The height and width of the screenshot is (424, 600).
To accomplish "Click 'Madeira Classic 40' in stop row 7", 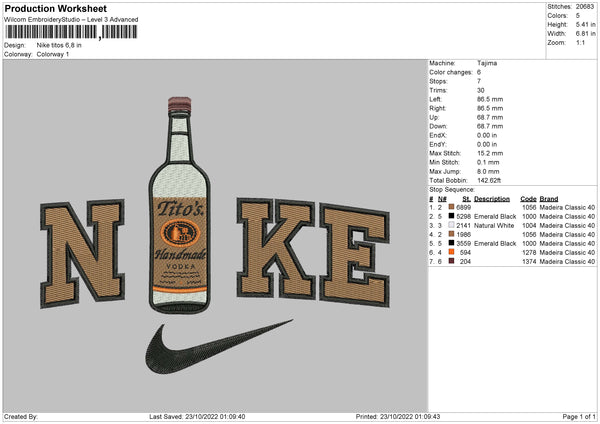I will point(567,261).
